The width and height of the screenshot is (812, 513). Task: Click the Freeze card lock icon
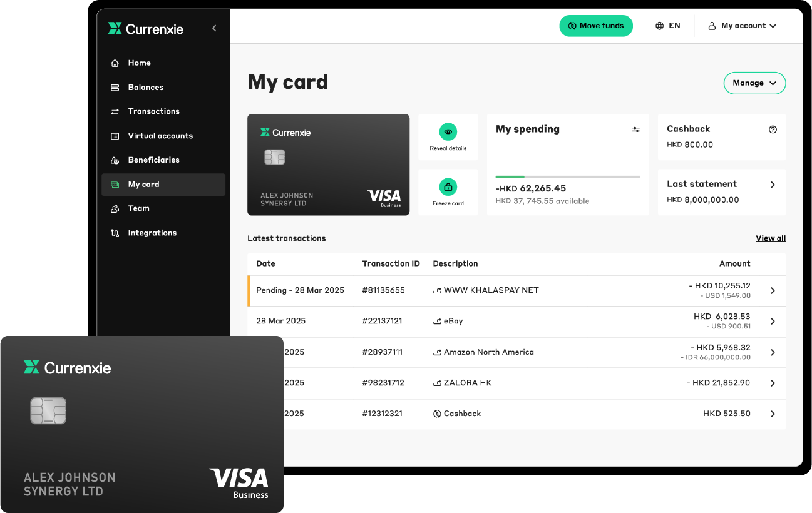(x=448, y=187)
